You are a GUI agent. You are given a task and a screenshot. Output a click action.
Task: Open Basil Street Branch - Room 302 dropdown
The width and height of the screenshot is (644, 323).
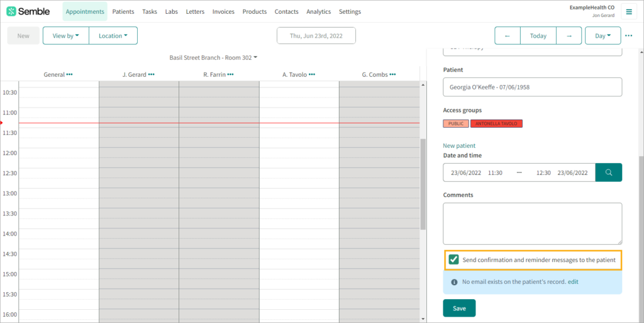point(213,57)
